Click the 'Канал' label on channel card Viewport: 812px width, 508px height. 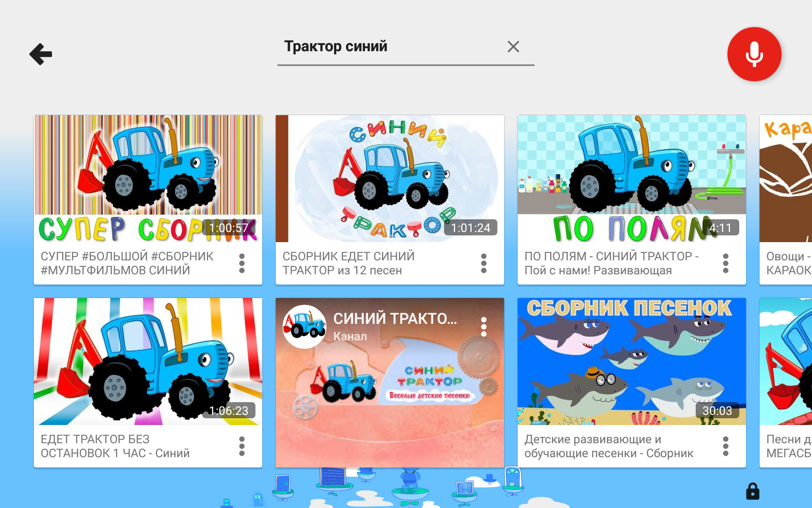pyautogui.click(x=350, y=336)
